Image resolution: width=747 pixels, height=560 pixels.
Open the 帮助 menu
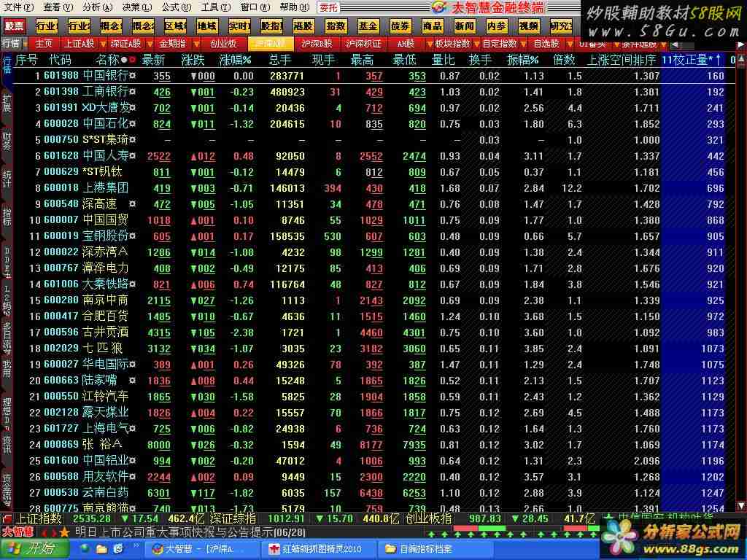pos(295,7)
